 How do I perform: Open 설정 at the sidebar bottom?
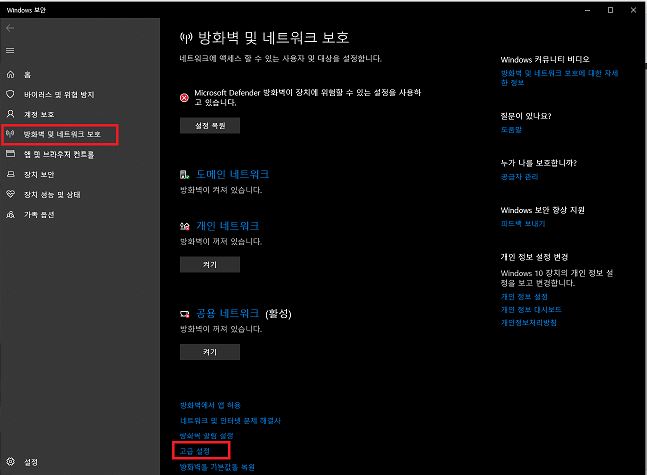[31, 462]
